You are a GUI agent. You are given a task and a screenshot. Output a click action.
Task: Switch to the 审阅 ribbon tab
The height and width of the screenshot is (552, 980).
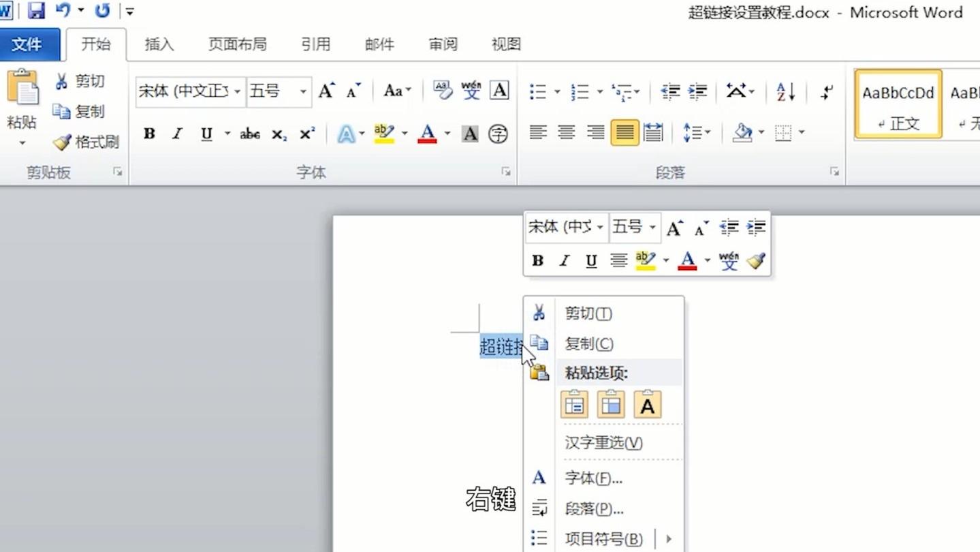point(443,45)
